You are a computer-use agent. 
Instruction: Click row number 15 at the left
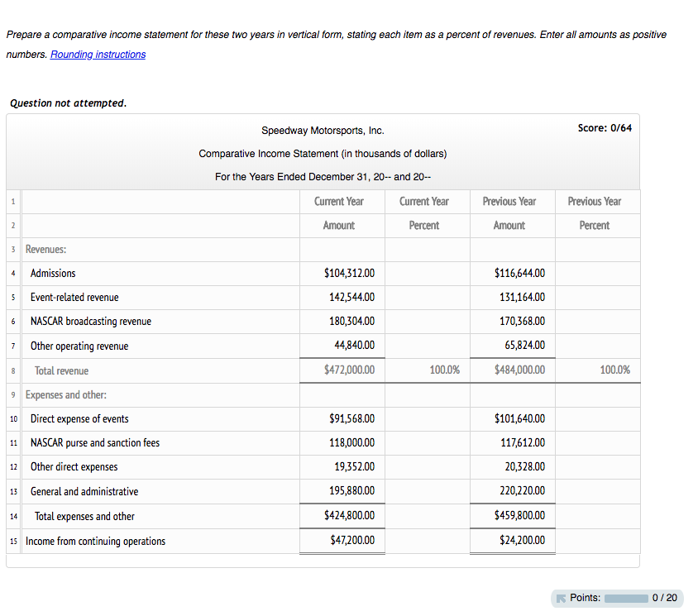coord(12,540)
